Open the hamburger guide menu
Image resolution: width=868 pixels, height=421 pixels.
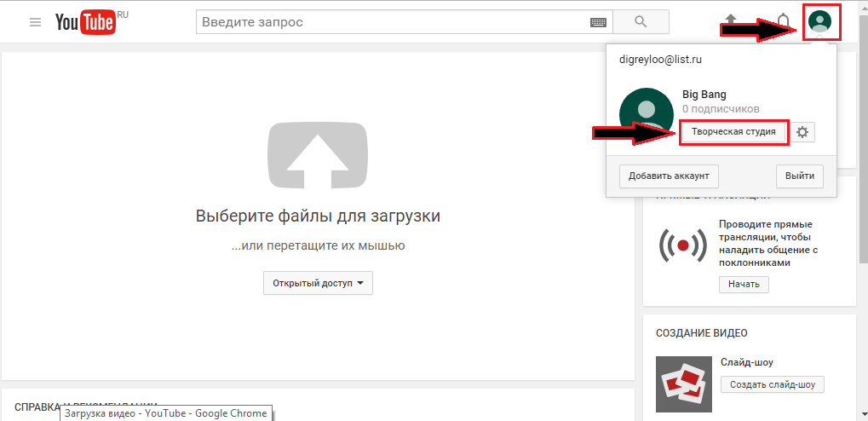click(x=36, y=23)
